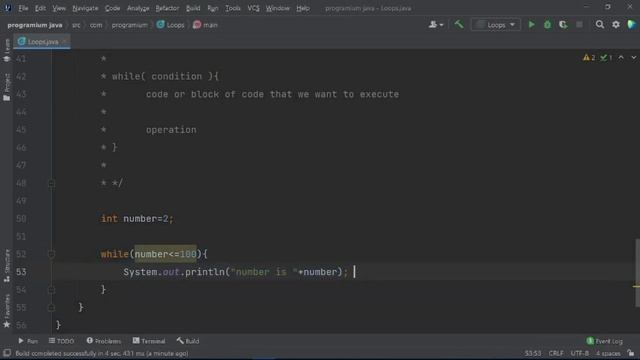Viewport: 640px width, 360px height.
Task: Open IDE settings gear icon
Action: [x=616, y=25]
